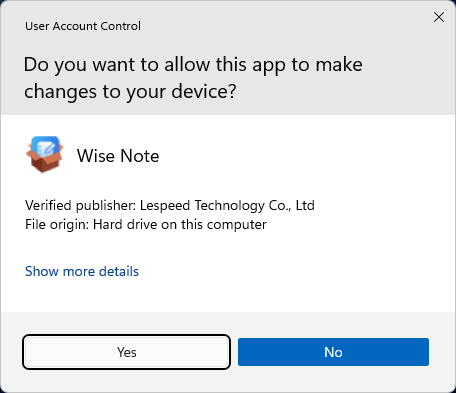Viewport: 456px width, 393px height.
Task: Click the Lespeed Technology Co., Ltd publisher name
Action: (x=227, y=206)
